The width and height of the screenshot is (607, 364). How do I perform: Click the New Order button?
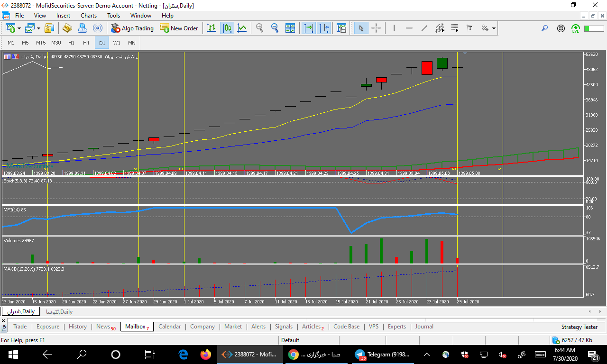[179, 28]
